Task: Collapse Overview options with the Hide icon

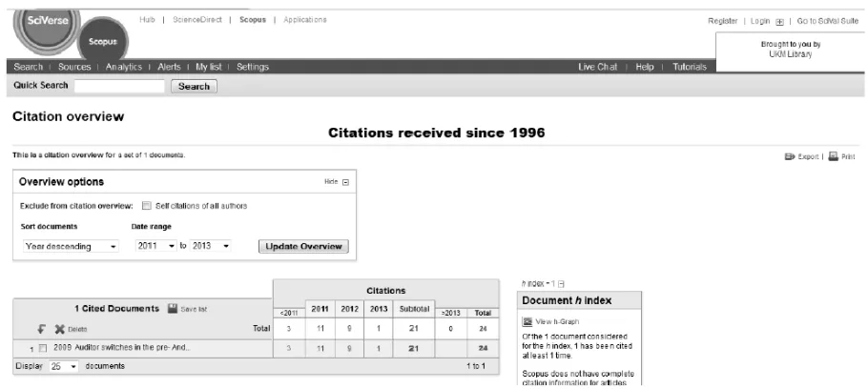Action: (346, 182)
